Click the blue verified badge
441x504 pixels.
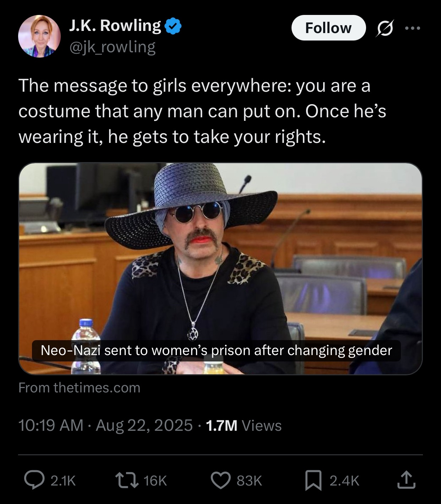tap(173, 26)
